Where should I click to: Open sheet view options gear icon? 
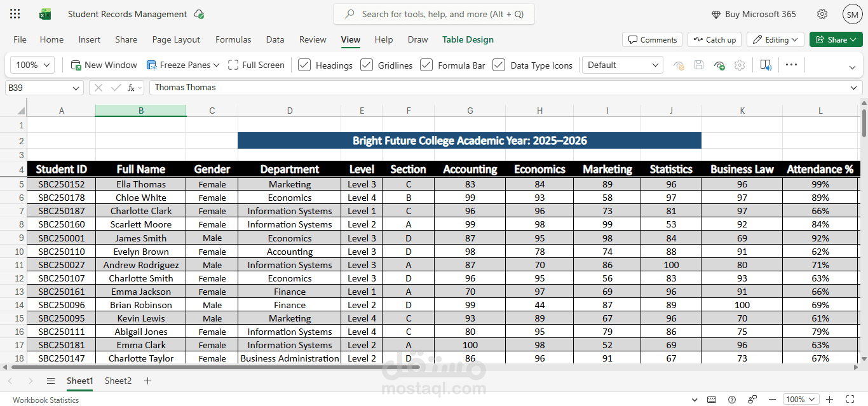click(740, 65)
